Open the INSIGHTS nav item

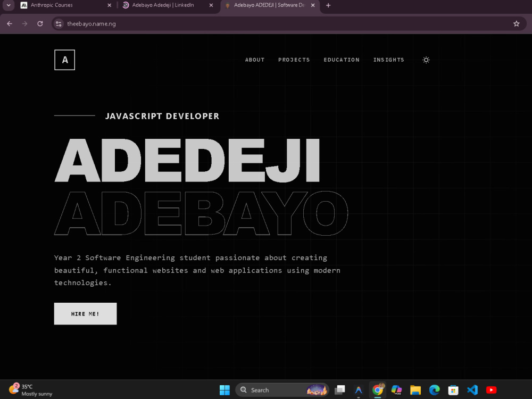point(388,60)
